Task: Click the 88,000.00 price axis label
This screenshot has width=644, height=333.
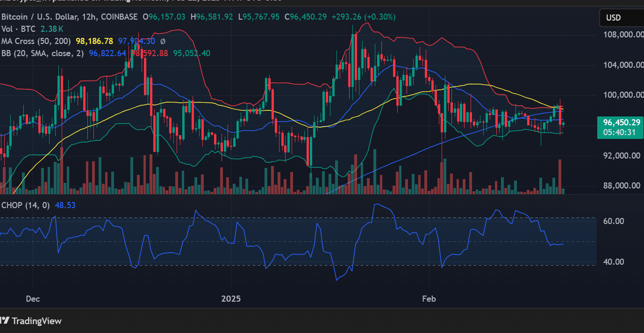Action: [x=621, y=185]
